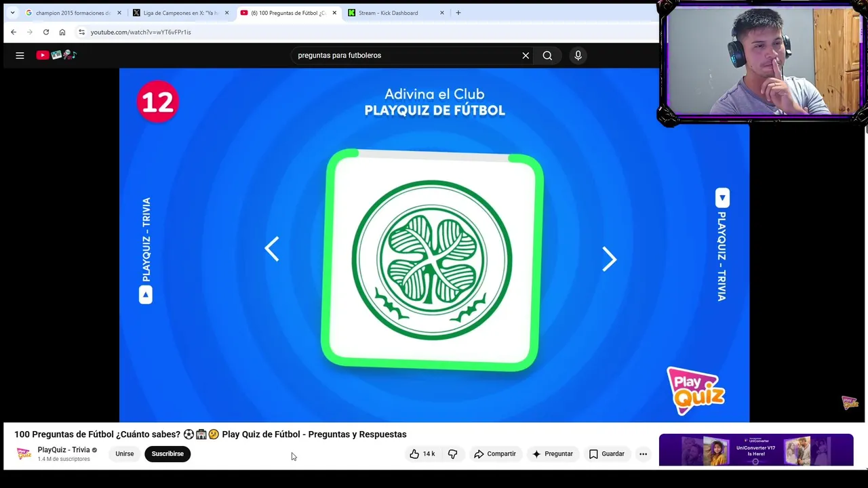Image resolution: width=868 pixels, height=488 pixels.
Task: Open PlayQuiz - Trivia channel avatar
Action: click(24, 453)
